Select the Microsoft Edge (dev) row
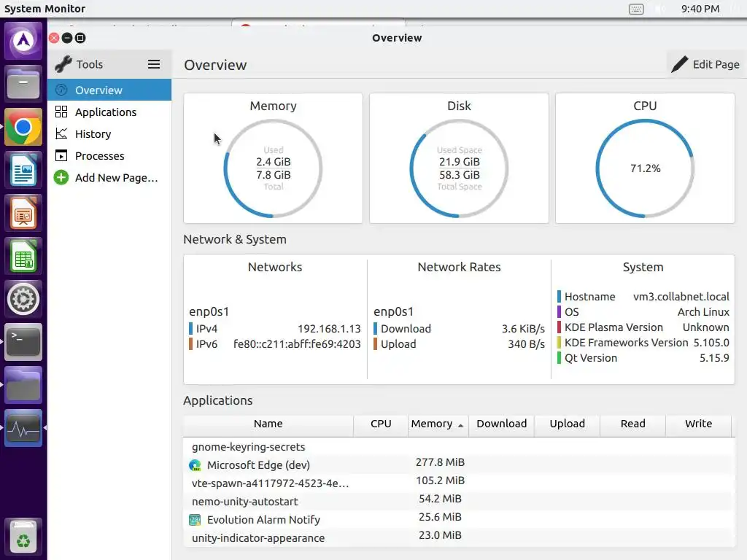The width and height of the screenshot is (747, 560). coord(459,464)
